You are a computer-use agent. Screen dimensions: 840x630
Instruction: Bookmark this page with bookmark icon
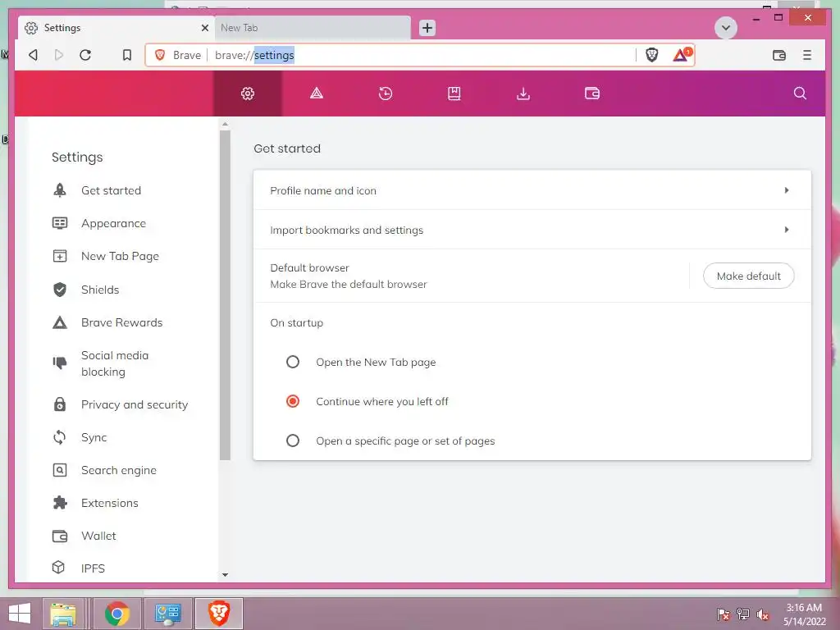[x=127, y=55]
